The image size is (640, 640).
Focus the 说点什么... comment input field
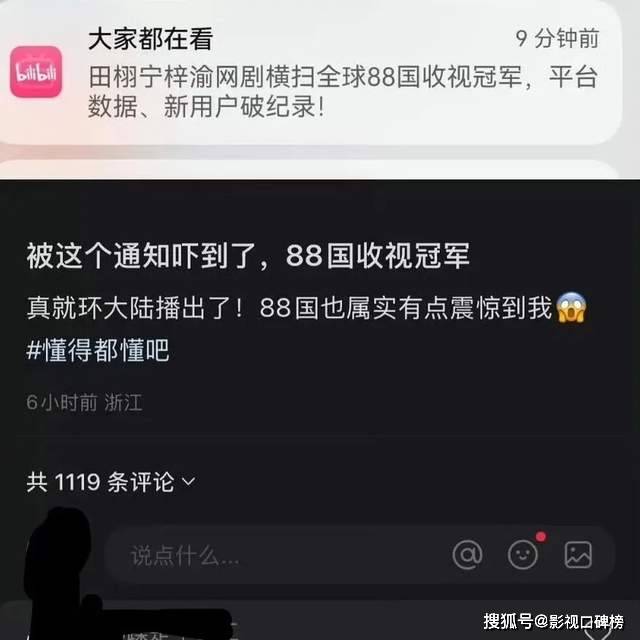pos(359,554)
